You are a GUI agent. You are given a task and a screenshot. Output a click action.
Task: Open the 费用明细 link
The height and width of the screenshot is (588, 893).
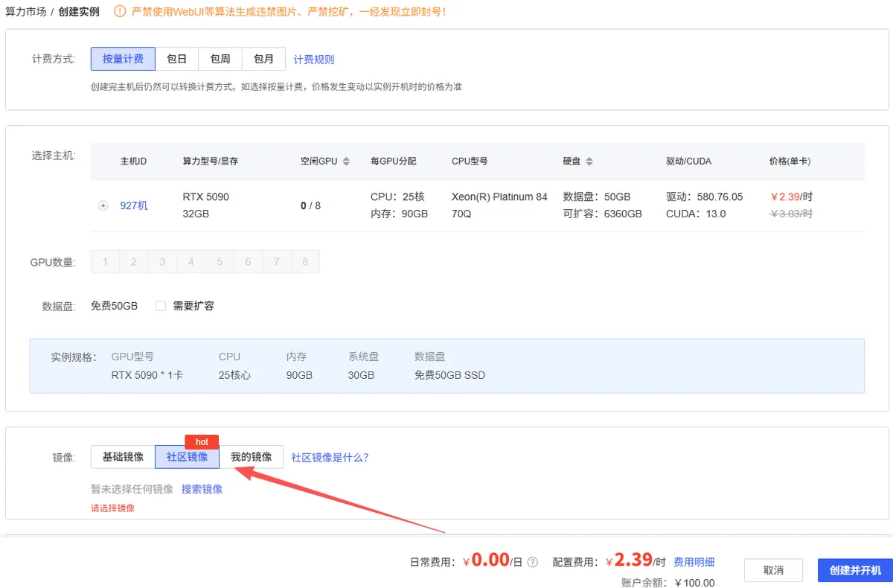[694, 563]
